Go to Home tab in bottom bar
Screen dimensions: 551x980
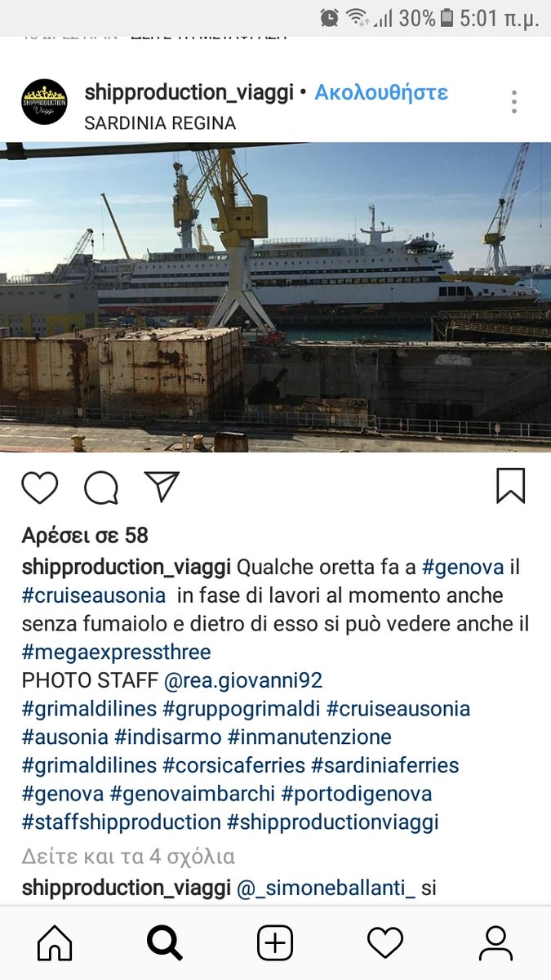(x=55, y=944)
